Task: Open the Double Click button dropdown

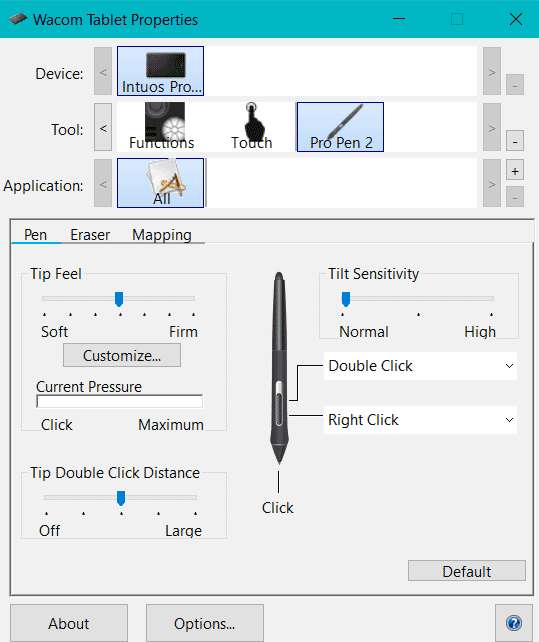Action: [x=420, y=366]
